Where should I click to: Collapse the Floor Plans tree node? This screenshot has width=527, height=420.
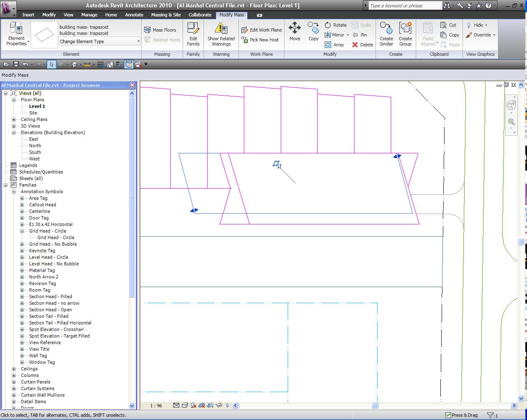click(x=14, y=100)
